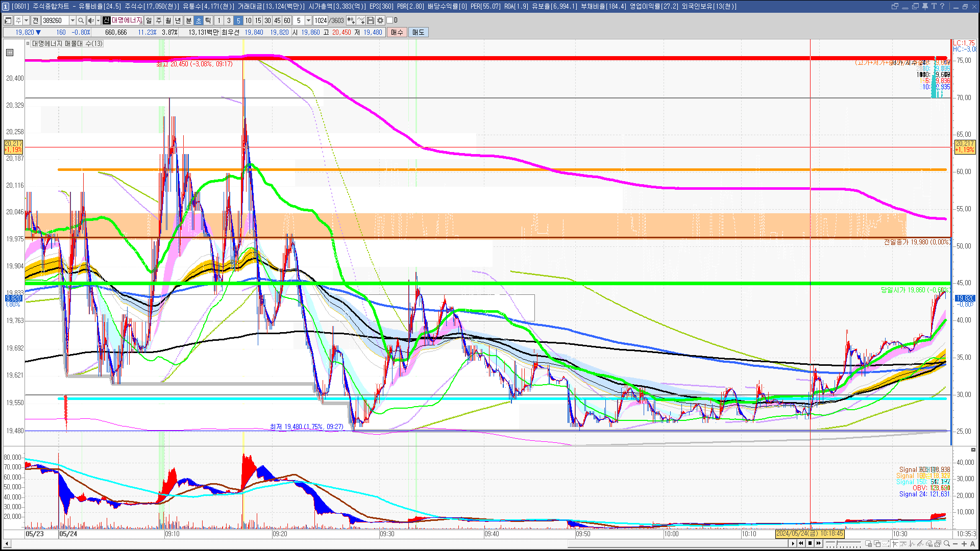Screen dimensions: 980x551
Task: Toggle the 'D' checkbox in the toolbar
Action: pyautogui.click(x=390, y=20)
